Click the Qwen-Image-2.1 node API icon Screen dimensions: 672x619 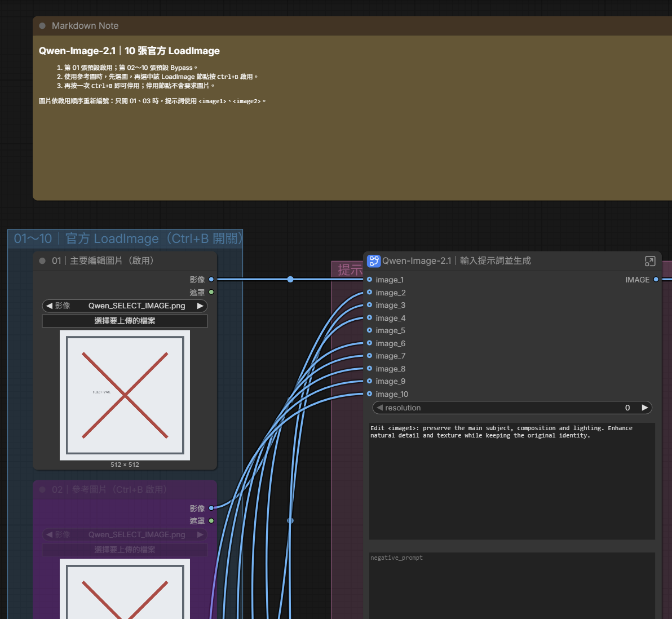(374, 260)
